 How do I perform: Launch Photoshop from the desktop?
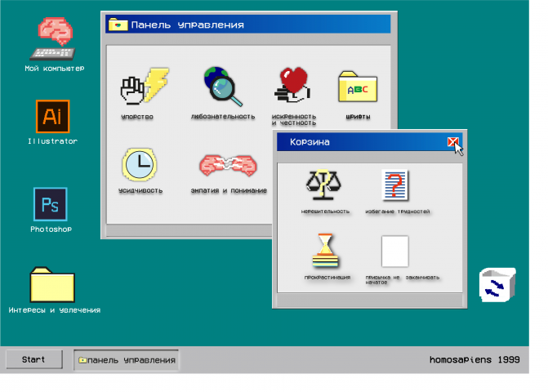coord(51,204)
